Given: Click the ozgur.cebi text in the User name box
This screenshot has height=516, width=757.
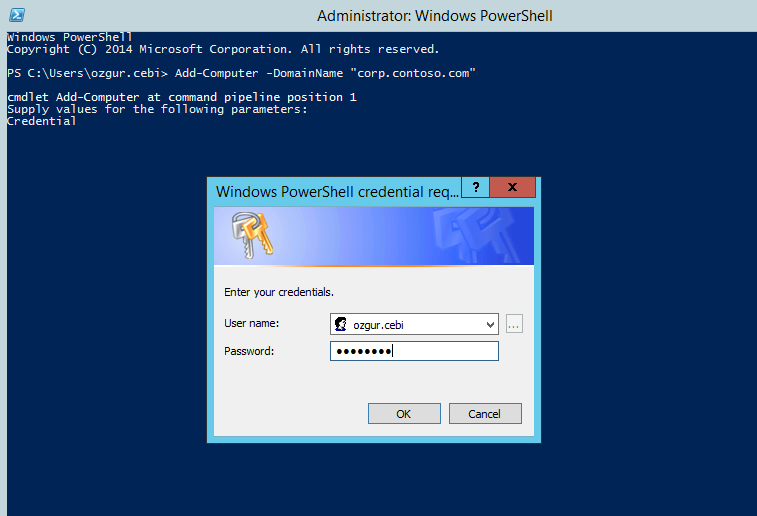Looking at the screenshot, I should coord(378,325).
